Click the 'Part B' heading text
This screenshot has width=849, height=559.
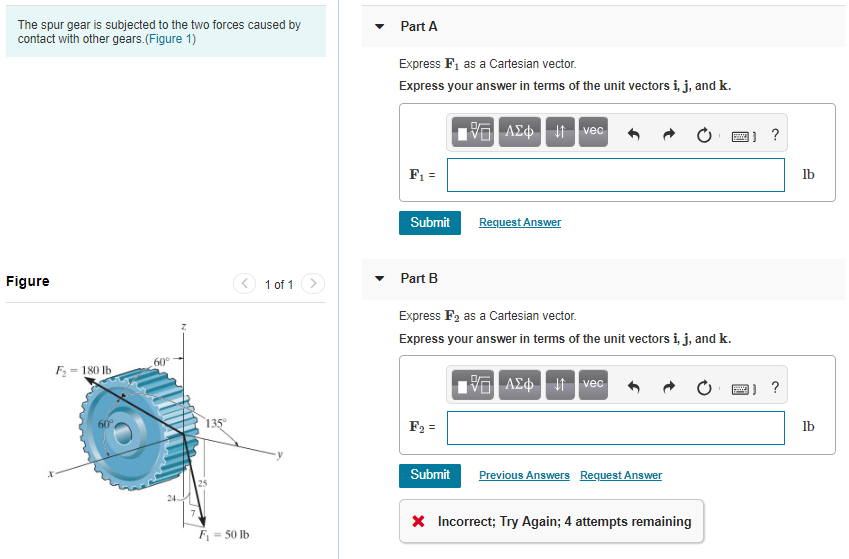[x=419, y=278]
